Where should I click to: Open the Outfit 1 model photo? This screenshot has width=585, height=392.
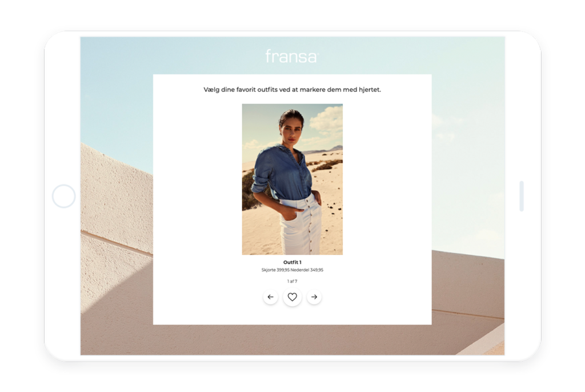point(292,179)
